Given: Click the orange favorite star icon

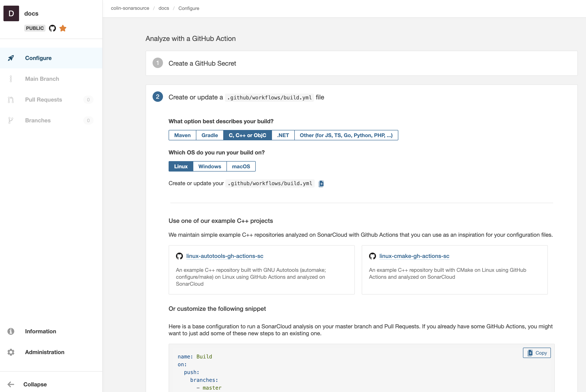Looking at the screenshot, I should click(63, 28).
